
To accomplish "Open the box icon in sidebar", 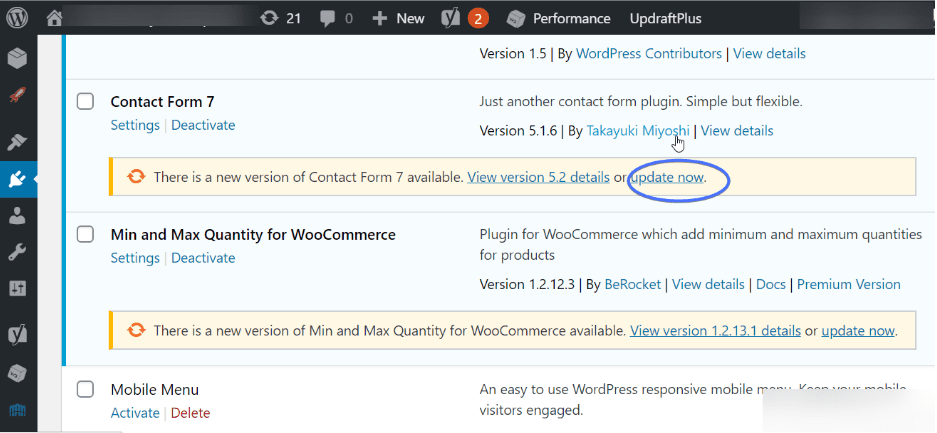I will point(18,58).
